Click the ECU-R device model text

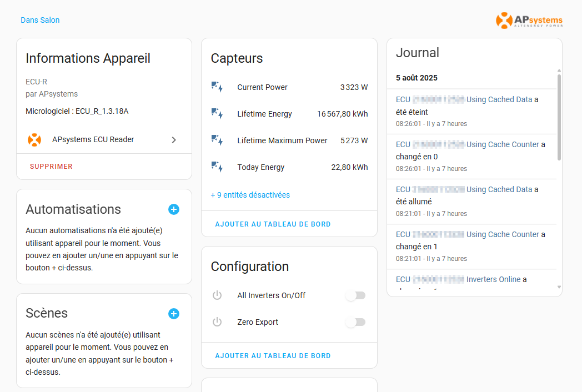(37, 82)
